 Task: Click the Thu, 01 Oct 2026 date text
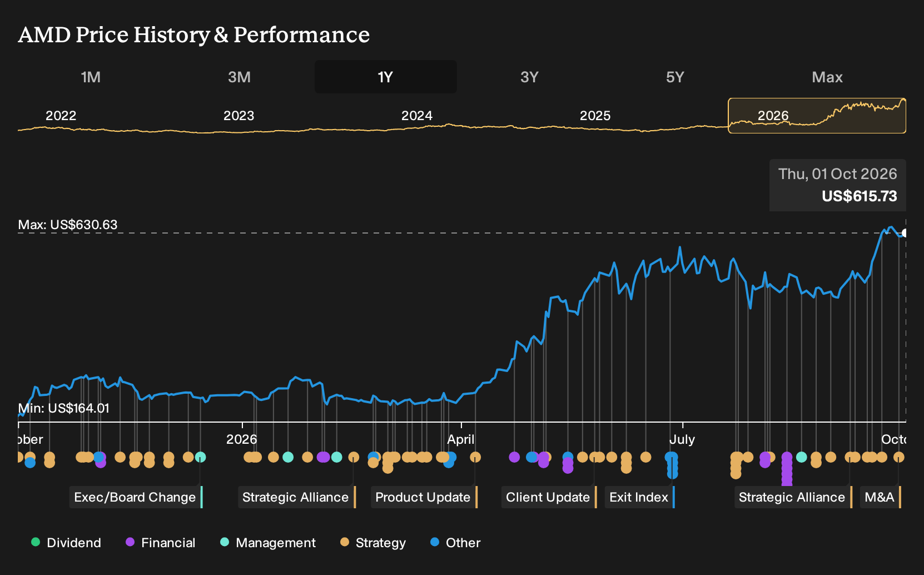click(837, 174)
